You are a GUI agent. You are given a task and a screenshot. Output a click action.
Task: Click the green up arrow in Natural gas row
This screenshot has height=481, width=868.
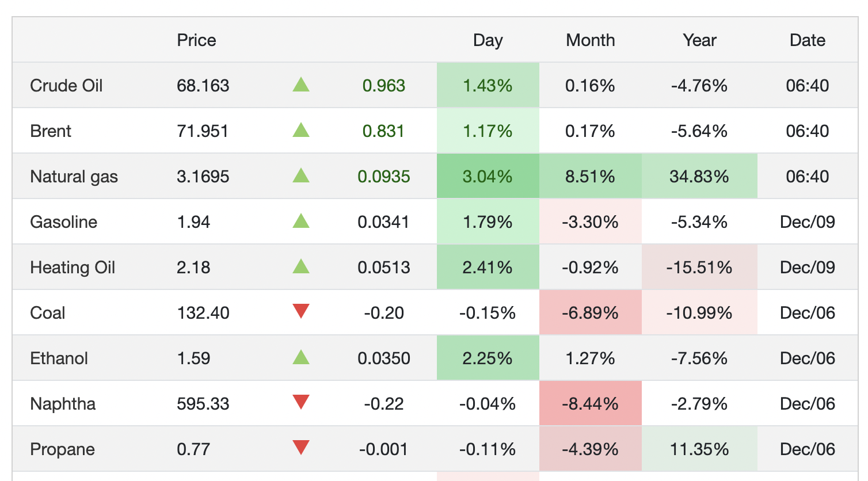pos(301,175)
